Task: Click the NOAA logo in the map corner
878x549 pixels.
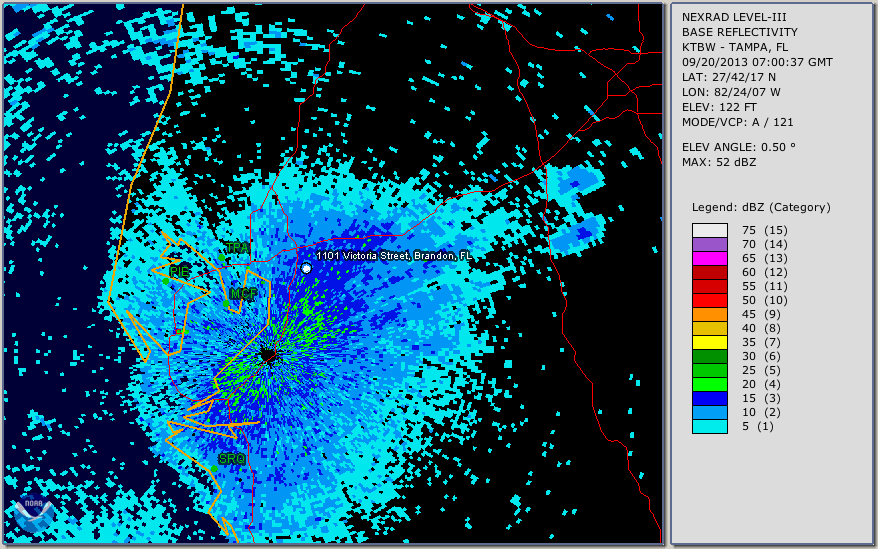Action: [33, 514]
